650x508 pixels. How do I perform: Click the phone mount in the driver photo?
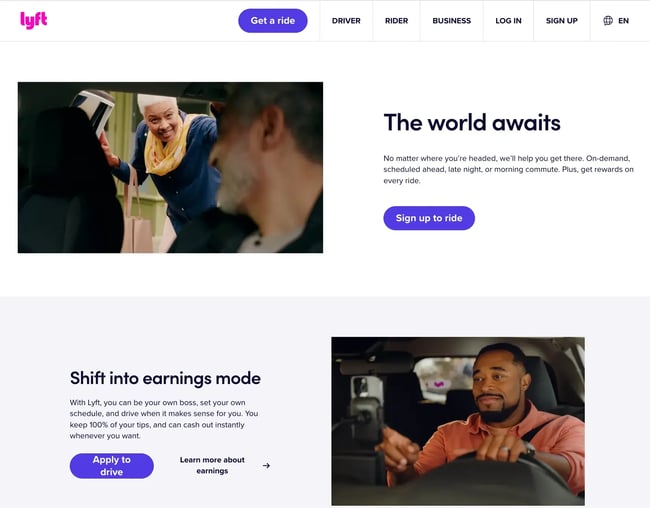coord(366,415)
